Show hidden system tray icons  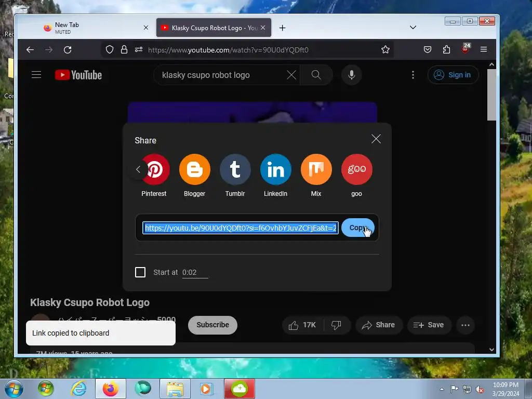click(442, 389)
